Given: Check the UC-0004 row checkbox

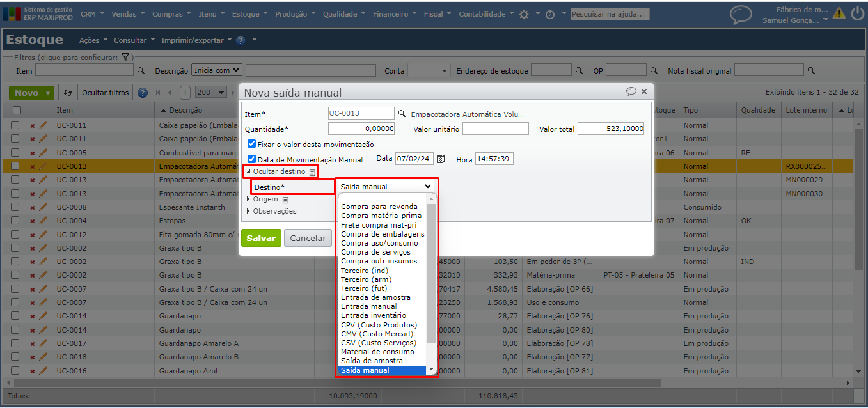Looking at the screenshot, I should [x=15, y=221].
